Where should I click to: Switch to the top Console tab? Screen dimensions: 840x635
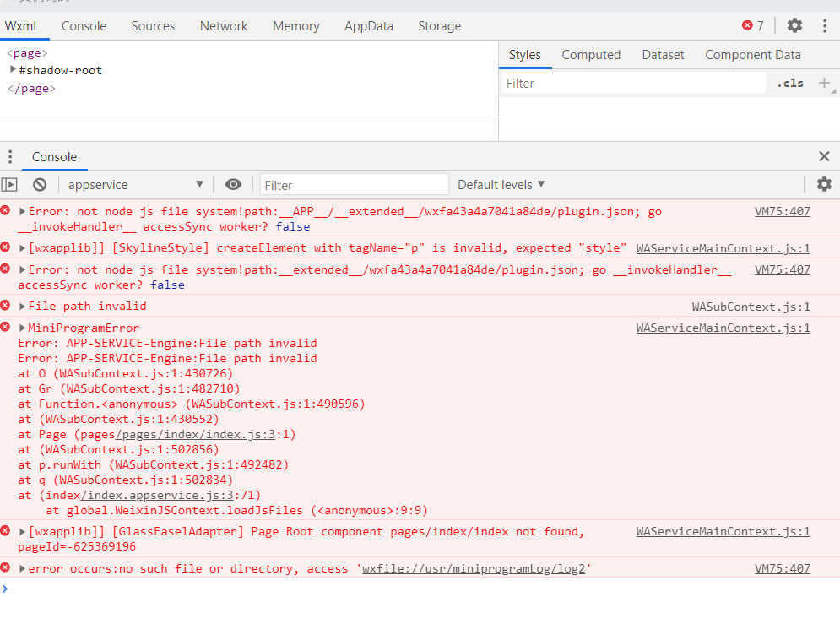(x=84, y=25)
